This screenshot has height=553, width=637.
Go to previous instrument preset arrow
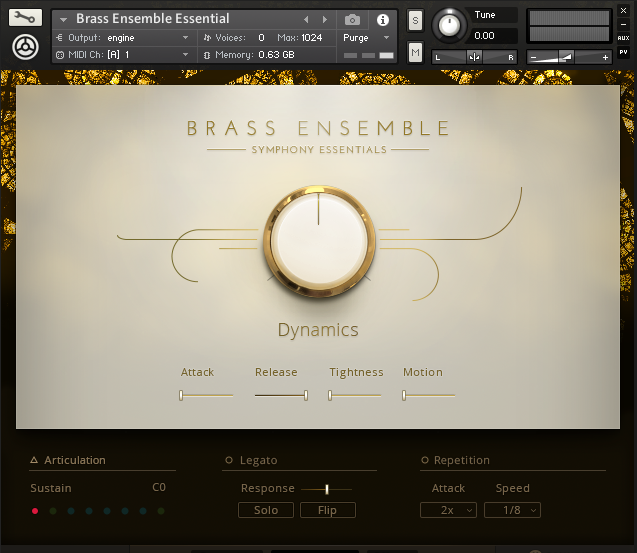306,19
